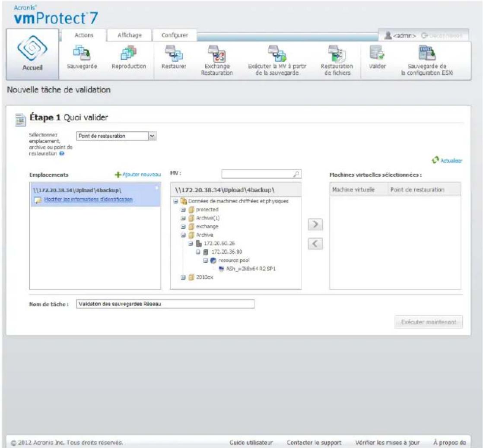Open Restauration de fichiers action
This screenshot has width=483, height=448.
337,61
